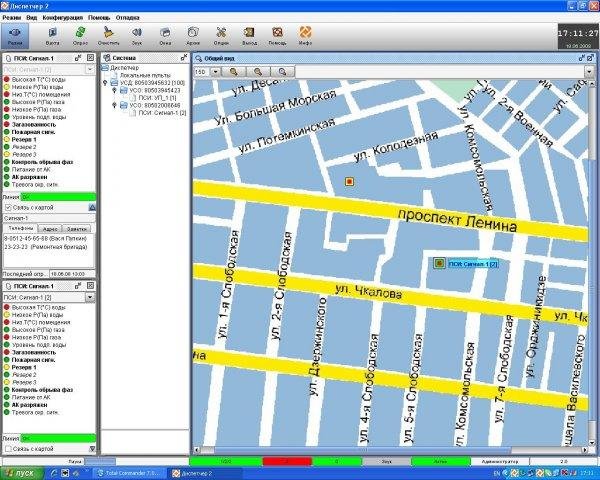Toggle lower 'Связь с картой' checkbox

9,448
